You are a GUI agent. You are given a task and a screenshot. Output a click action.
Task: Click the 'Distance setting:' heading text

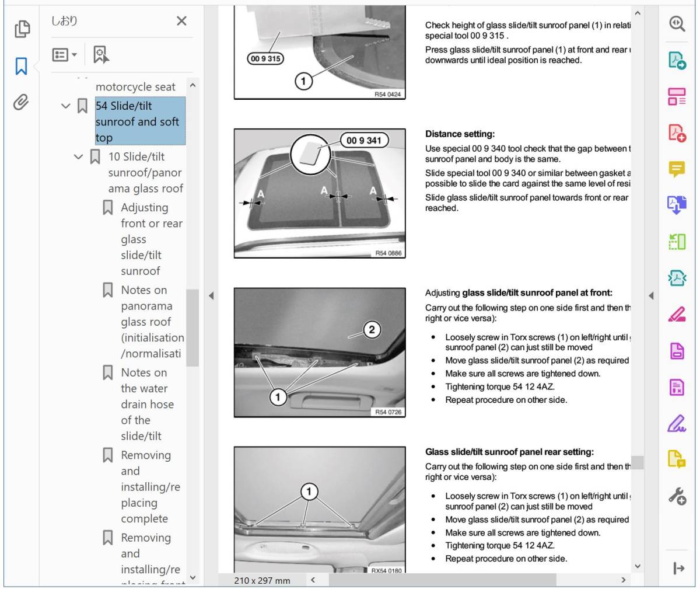[460, 134]
